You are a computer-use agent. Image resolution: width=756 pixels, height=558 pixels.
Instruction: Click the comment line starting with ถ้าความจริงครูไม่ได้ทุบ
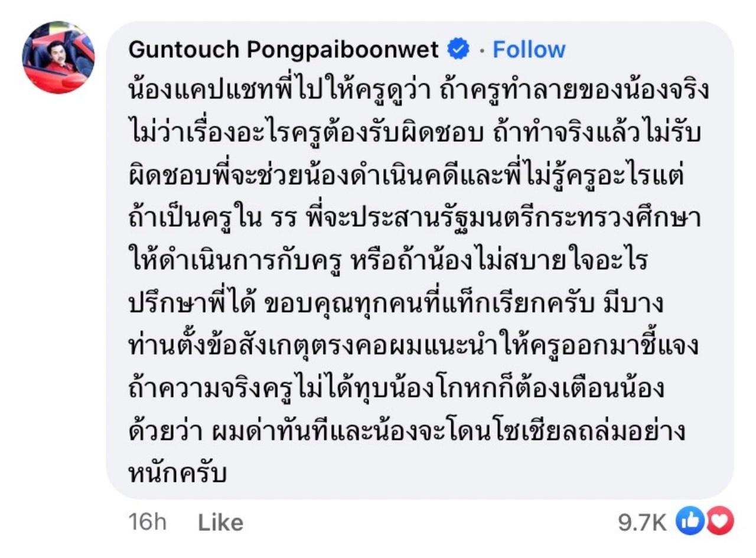[397, 389]
